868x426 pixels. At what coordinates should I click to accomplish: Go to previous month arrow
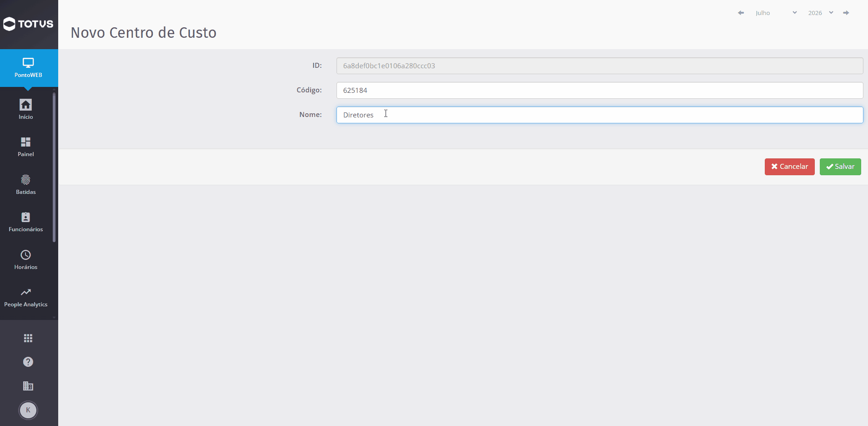(x=741, y=13)
